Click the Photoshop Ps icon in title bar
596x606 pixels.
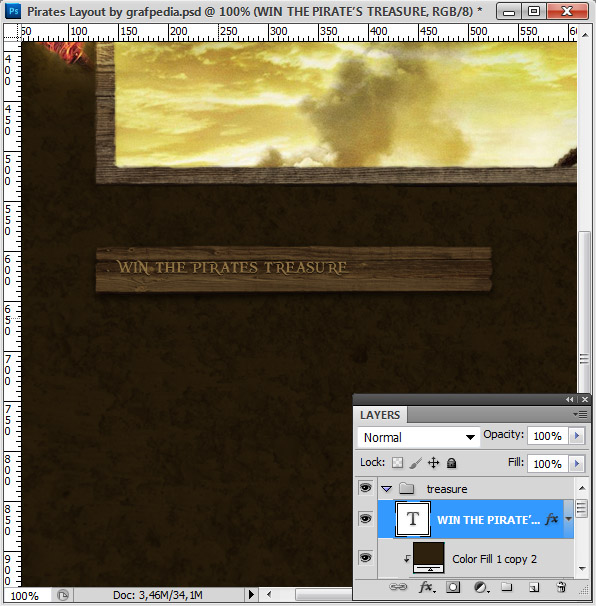[13, 11]
